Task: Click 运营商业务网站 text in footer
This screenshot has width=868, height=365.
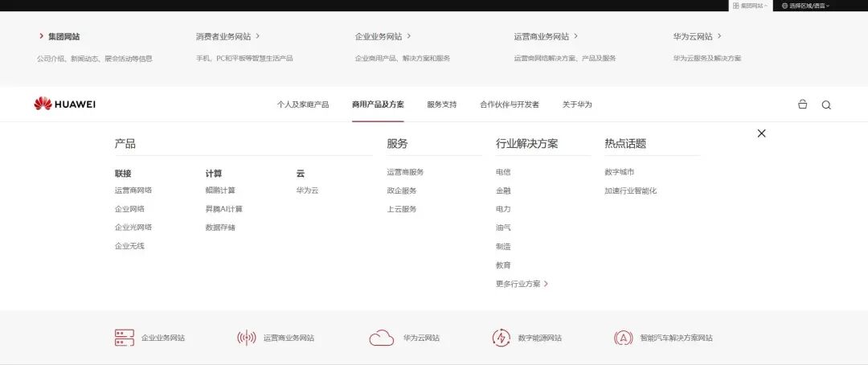Action: pyautogui.click(x=289, y=338)
